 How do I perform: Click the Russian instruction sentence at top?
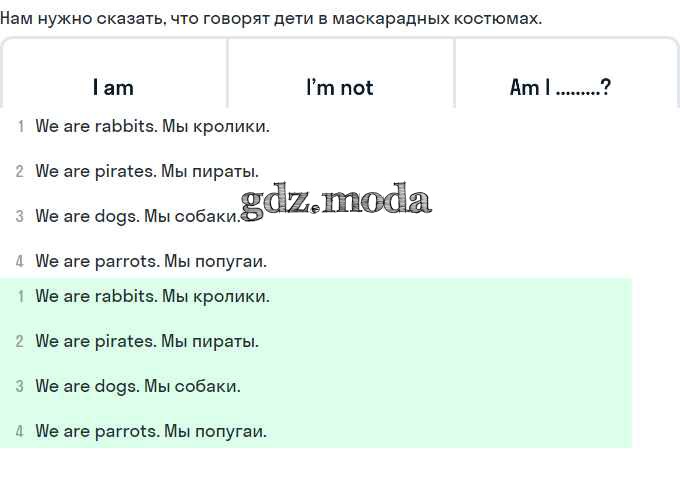[x=271, y=18]
